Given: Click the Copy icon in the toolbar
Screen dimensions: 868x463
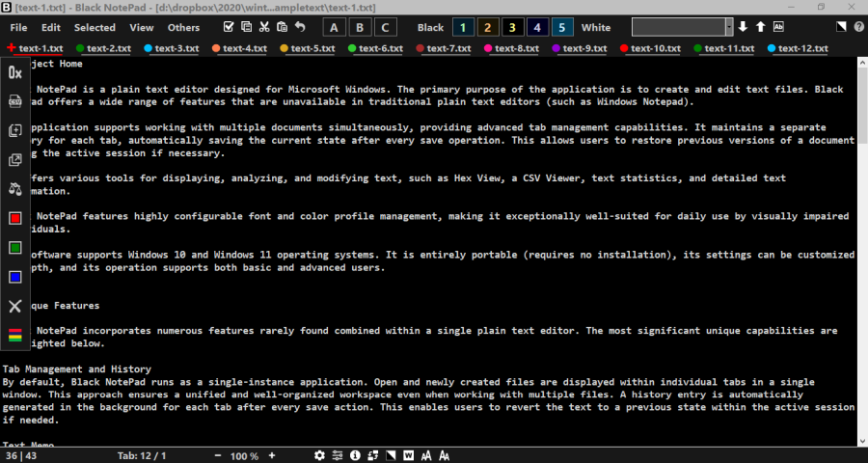Looking at the screenshot, I should (x=246, y=27).
